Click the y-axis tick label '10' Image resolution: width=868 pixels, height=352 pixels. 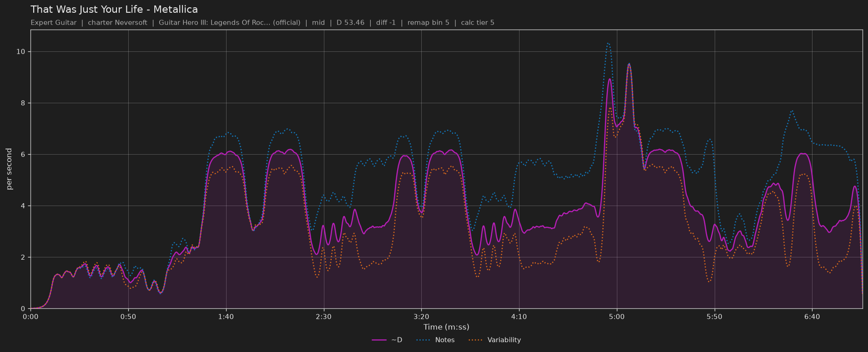(x=20, y=52)
